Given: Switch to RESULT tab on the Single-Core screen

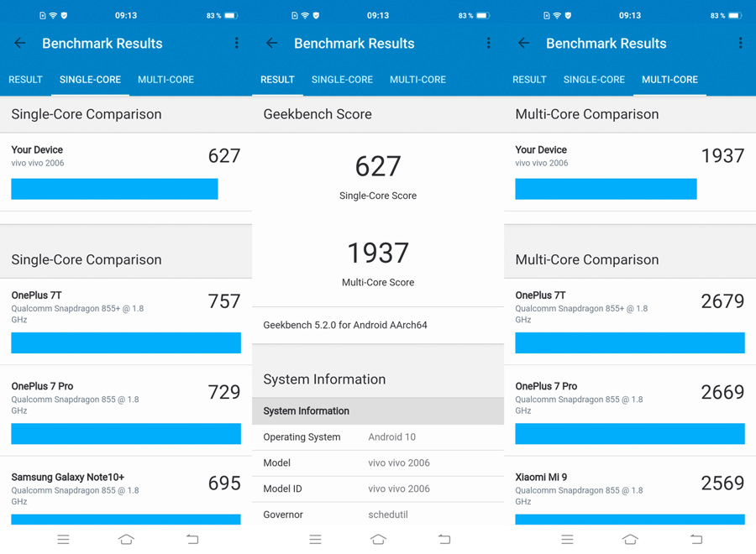Looking at the screenshot, I should click(x=25, y=80).
